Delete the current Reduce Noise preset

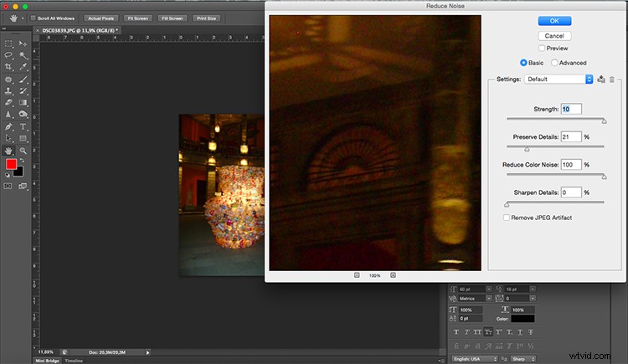[x=612, y=79]
